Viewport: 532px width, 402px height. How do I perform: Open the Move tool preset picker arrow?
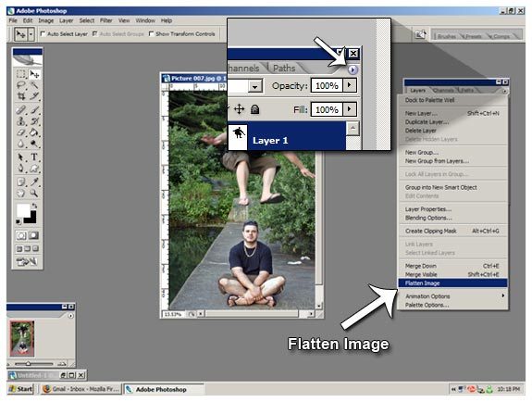[31, 34]
